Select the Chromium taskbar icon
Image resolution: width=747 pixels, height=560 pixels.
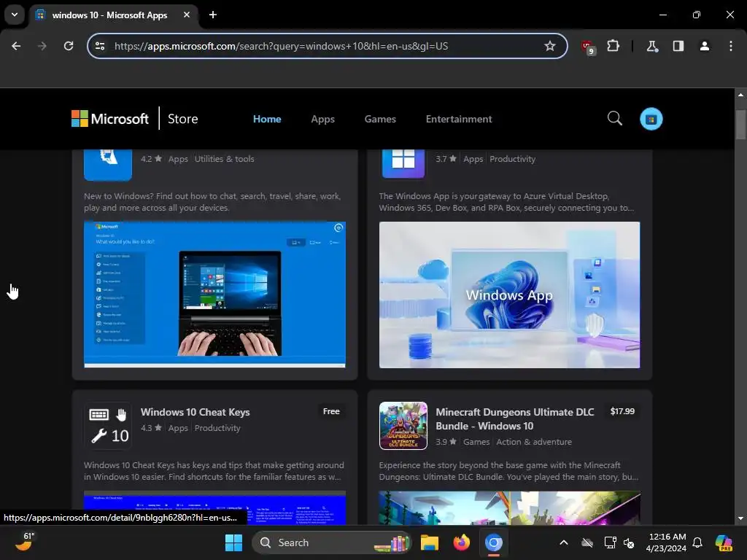[x=494, y=542]
